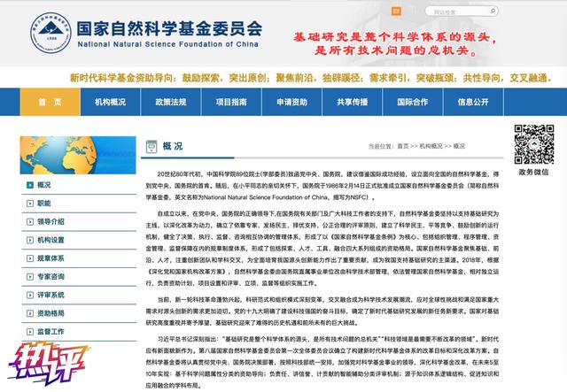Open 资助格局 in the left sidebar

50,313
